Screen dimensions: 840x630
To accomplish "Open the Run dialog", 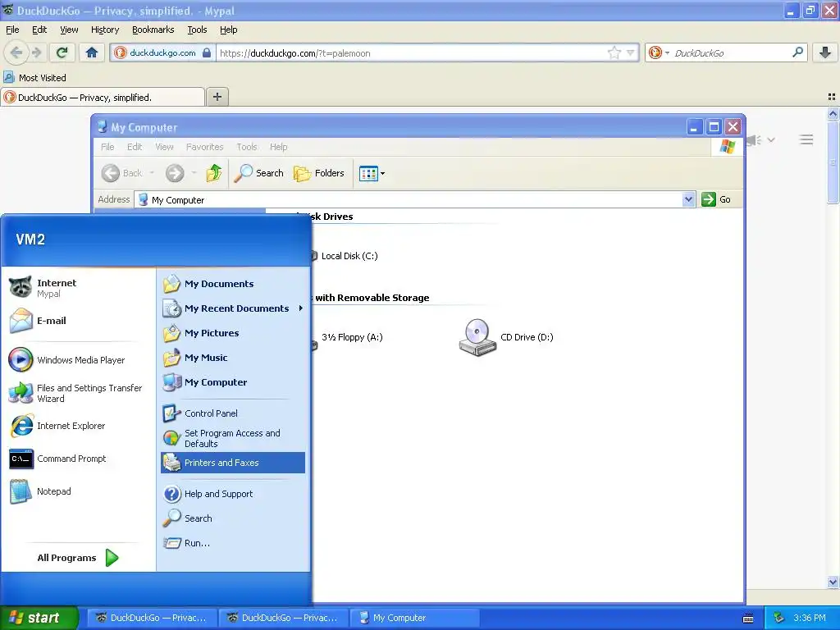I will tap(232, 543).
